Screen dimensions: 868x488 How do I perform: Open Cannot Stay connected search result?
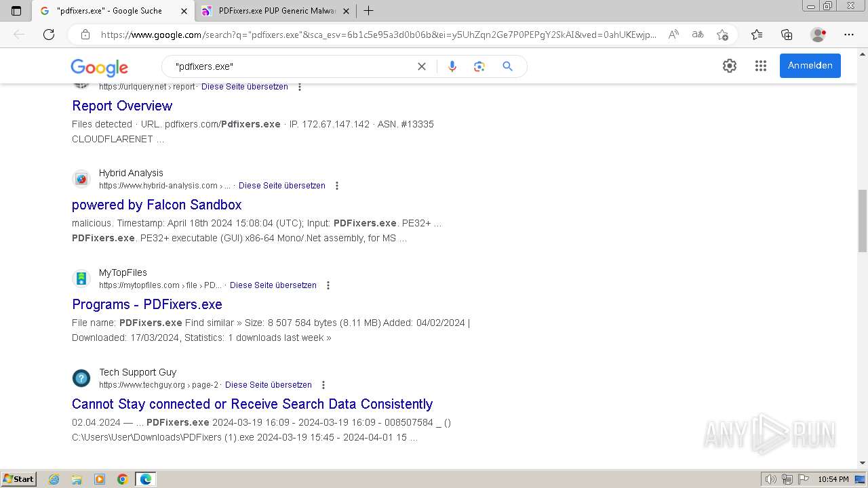252,404
